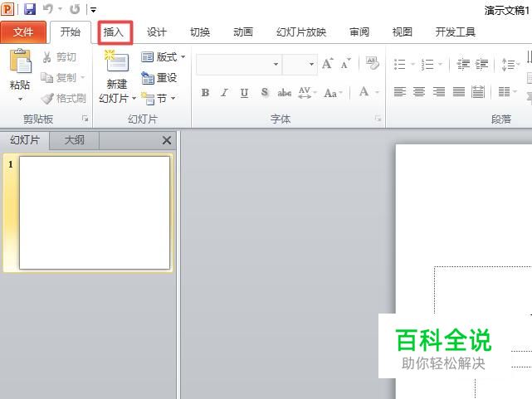The height and width of the screenshot is (399, 532).
Task: Select slide 1 thumbnail
Action: coord(95,212)
